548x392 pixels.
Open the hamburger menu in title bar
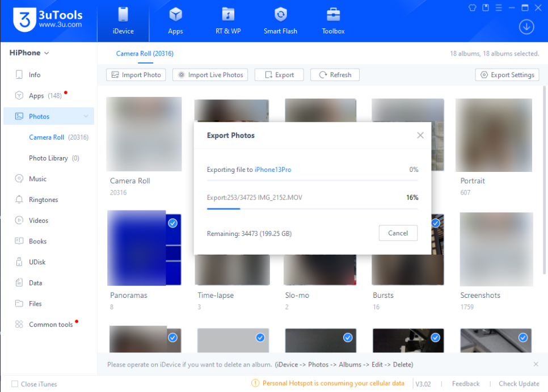pyautogui.click(x=499, y=8)
